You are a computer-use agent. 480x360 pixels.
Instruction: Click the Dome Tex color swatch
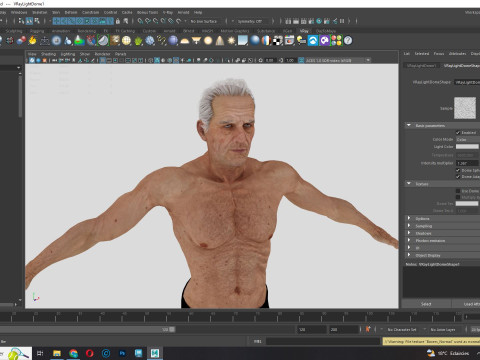[x=467, y=204]
